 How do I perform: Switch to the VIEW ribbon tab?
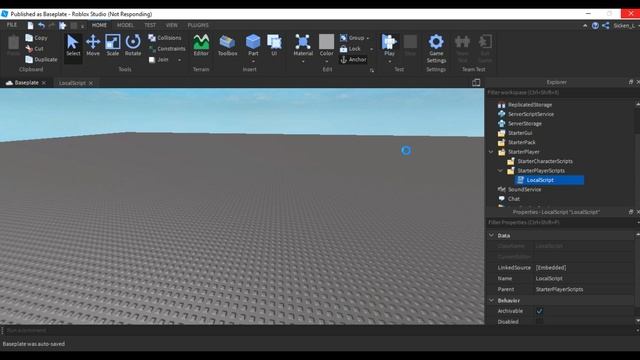point(171,25)
